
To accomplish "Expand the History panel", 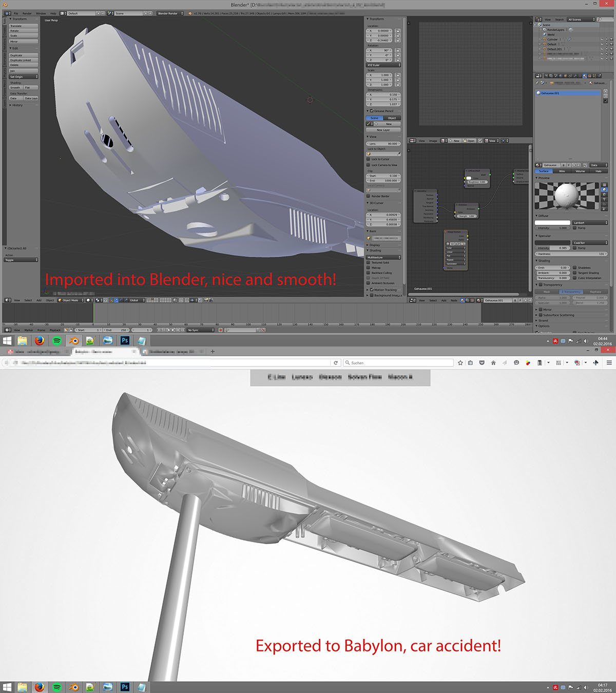I will point(17,105).
